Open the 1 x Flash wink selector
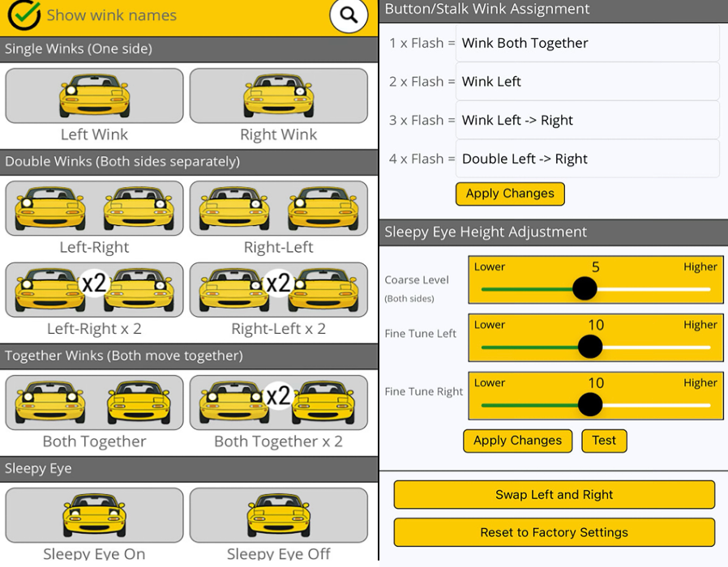 point(587,43)
